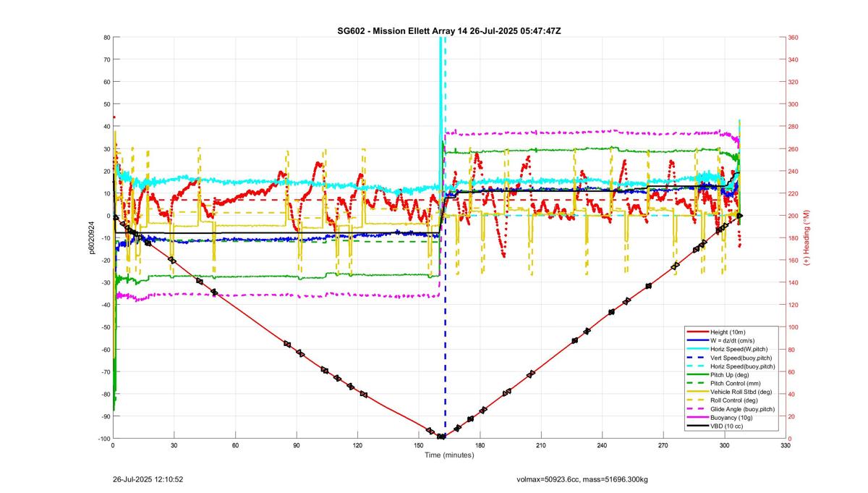Click the '210' tick on the time axis
868x493 pixels.
click(541, 446)
